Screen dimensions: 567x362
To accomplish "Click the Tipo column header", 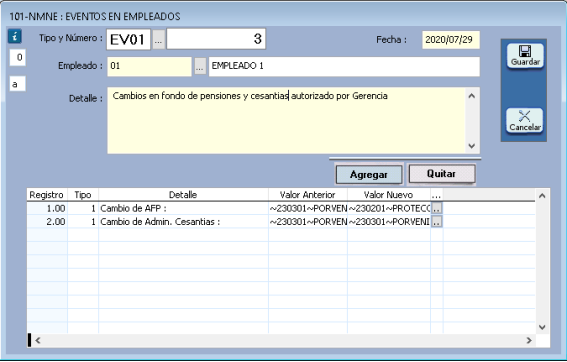I will (x=83, y=195).
